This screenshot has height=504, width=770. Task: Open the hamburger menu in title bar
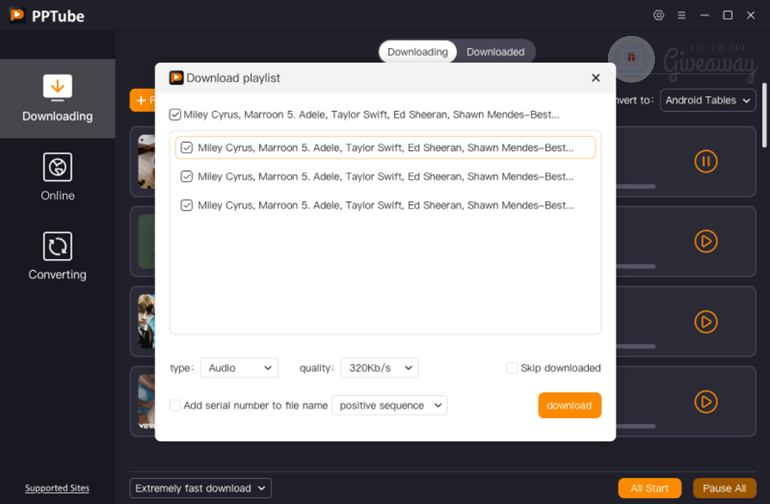[681, 15]
